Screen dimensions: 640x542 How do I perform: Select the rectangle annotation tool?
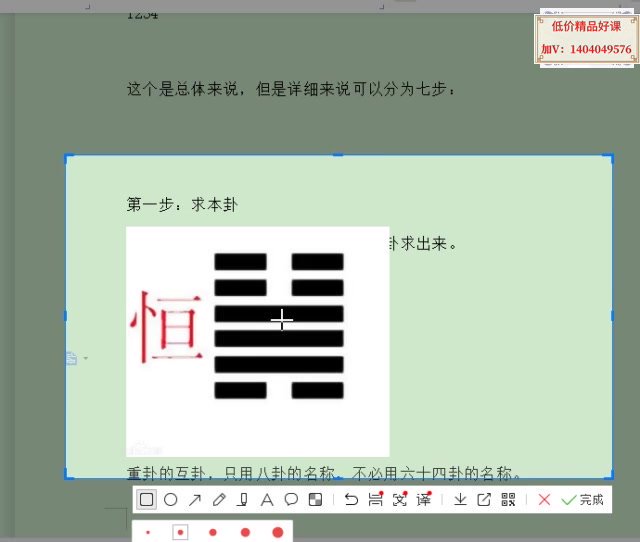tap(147, 500)
